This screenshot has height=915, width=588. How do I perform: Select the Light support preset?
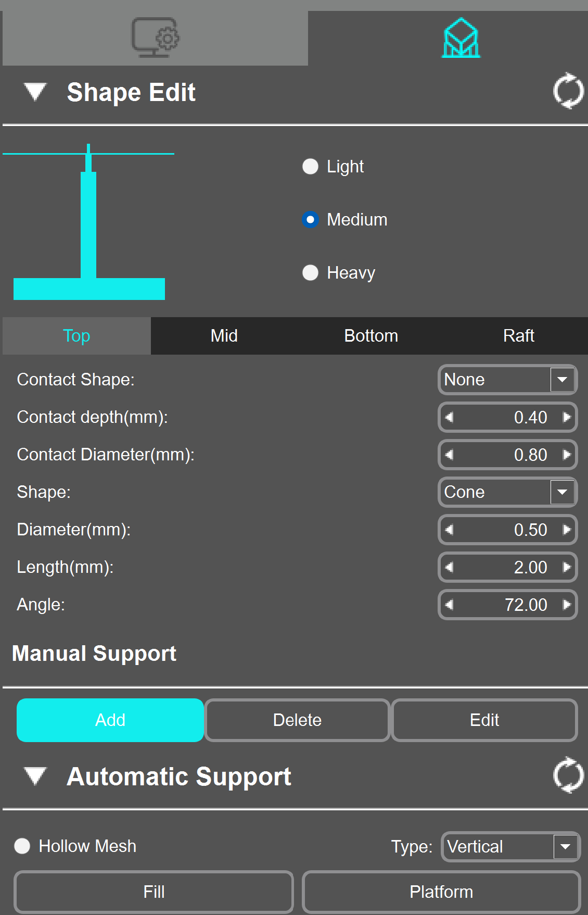click(311, 167)
